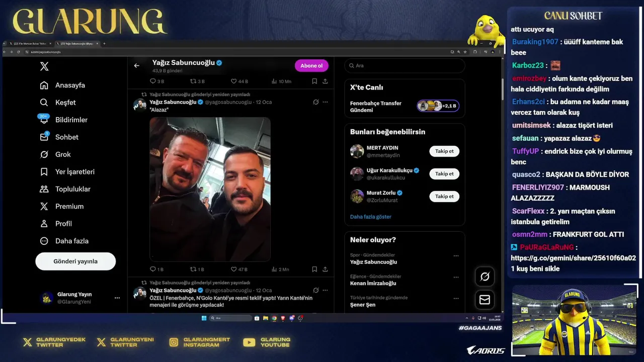The image size is (644, 362).
Task: Click the Windows taskbar search box
Action: [230, 318]
